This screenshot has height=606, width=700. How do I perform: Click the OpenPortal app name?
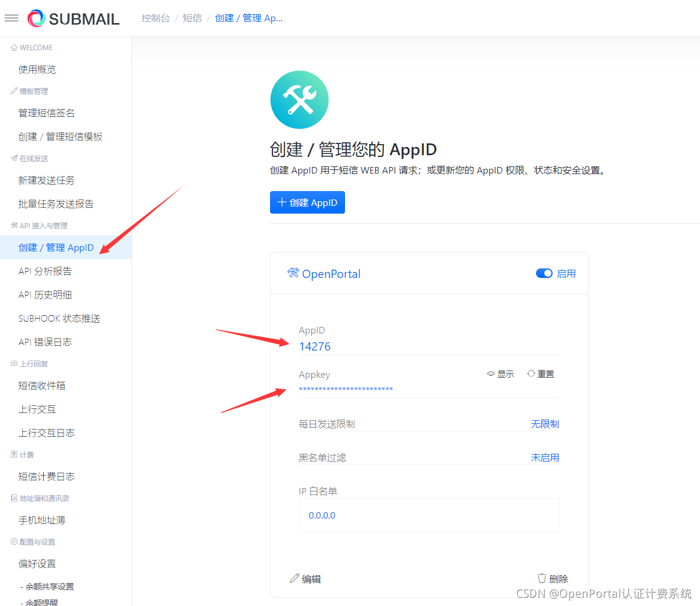click(x=331, y=274)
